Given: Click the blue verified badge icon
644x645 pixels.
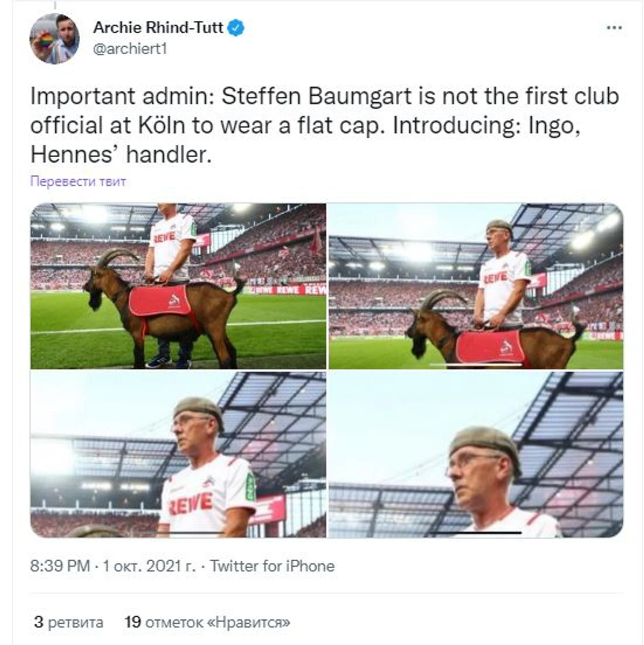Looking at the screenshot, I should tap(236, 28).
